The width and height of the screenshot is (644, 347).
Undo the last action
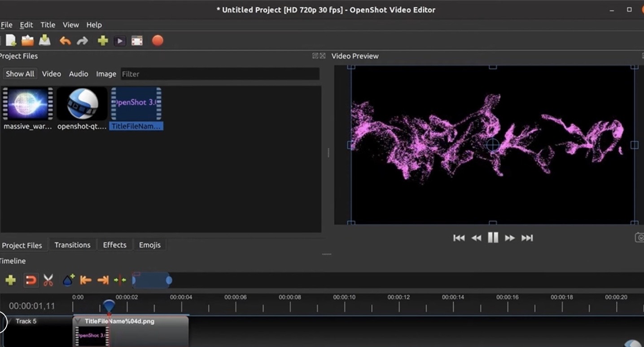(65, 41)
